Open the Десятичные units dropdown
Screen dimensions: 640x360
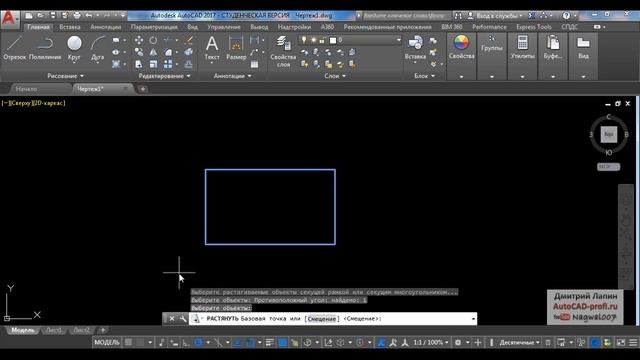519,342
